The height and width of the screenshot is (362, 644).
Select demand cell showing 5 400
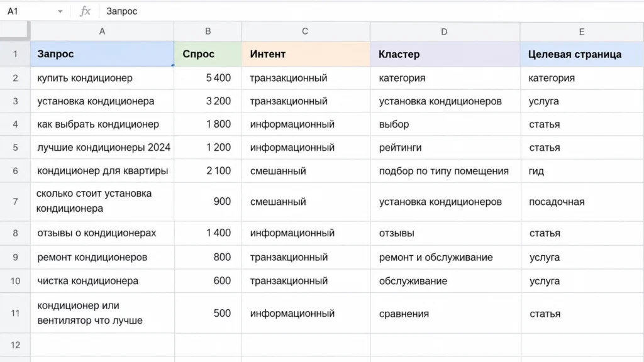point(208,78)
